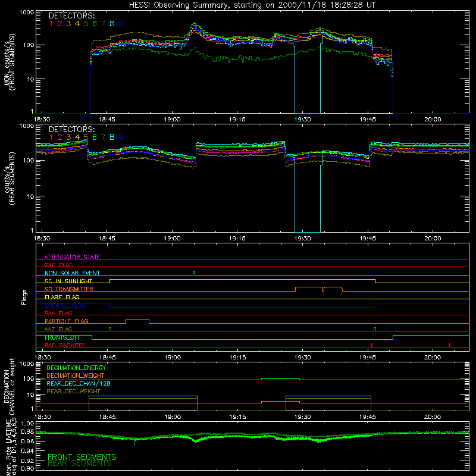Image resolution: width=476 pixels, height=476 pixels.
Task: Click the SC IN SUNLIGHT flag label
Action: coord(68,281)
